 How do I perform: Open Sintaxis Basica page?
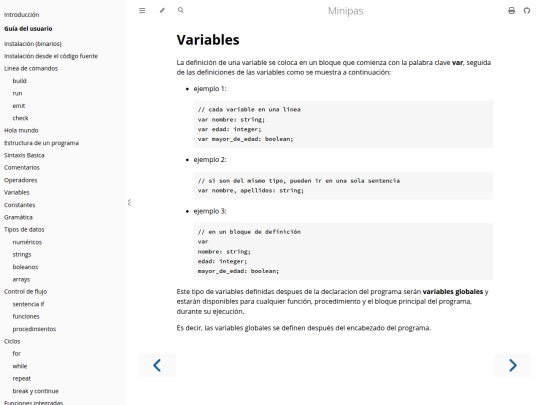click(x=24, y=155)
